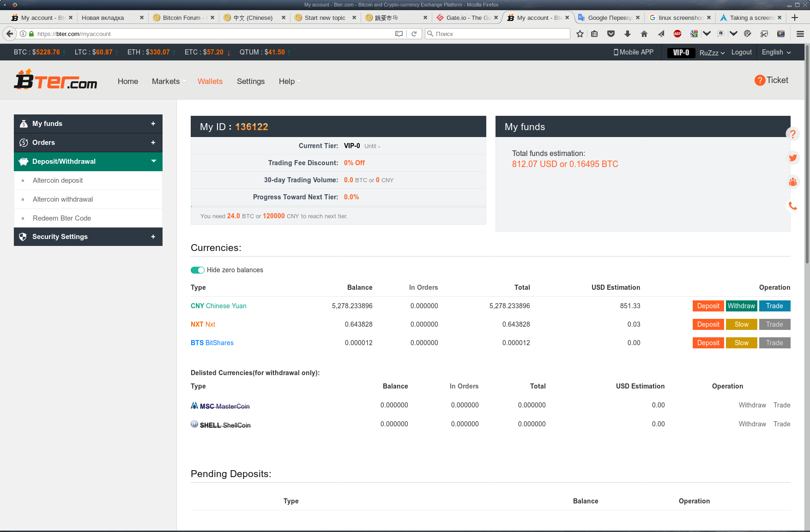
Task: Open the downloads arrow icon
Action: [x=628, y=34]
